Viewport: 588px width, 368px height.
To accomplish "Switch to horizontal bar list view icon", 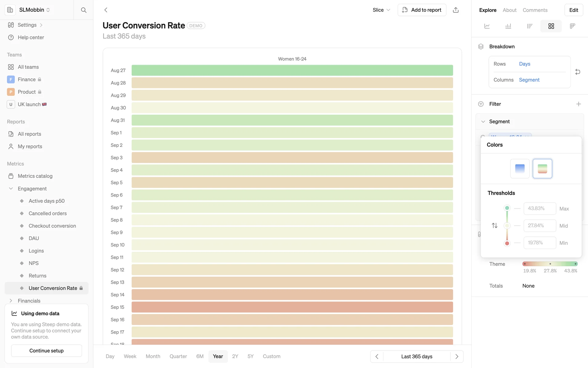I will 530,26.
